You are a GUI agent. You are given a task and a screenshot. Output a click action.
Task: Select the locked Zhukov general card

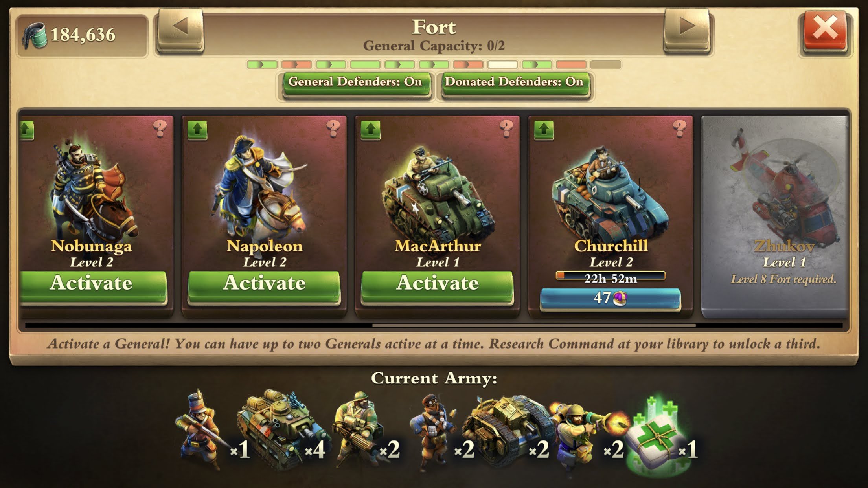[775, 216]
